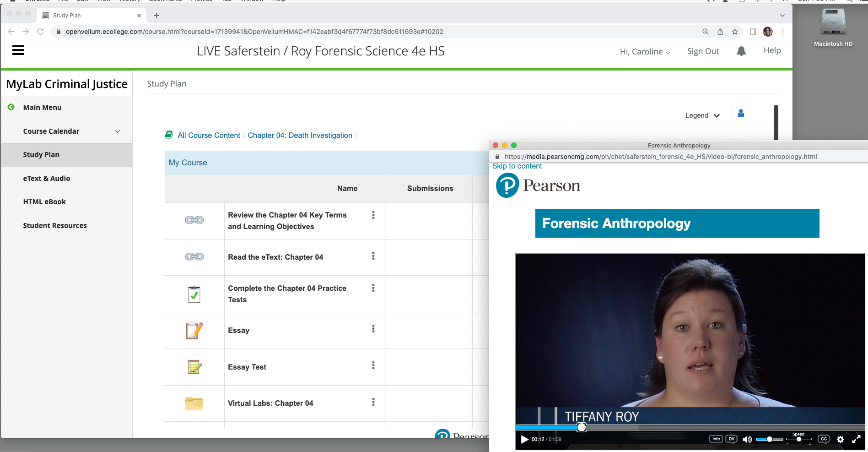Click the Virtual Labs folder icon

[x=194, y=403]
